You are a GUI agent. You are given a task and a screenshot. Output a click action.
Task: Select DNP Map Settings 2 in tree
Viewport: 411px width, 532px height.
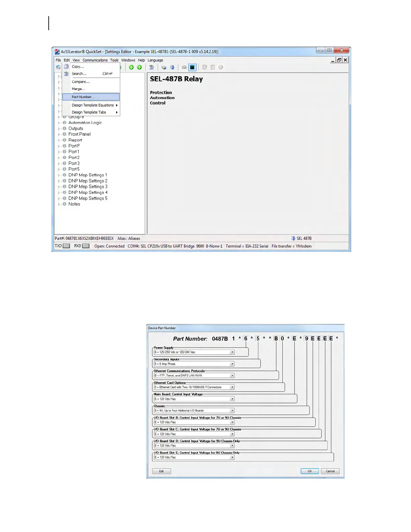pyautogui.click(x=88, y=181)
